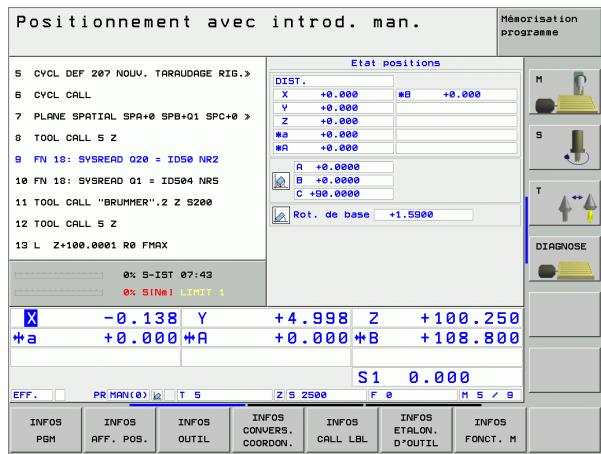The image size is (601, 454).
Task: Click the F 0 feed rate field
Action: pyautogui.click(x=413, y=395)
